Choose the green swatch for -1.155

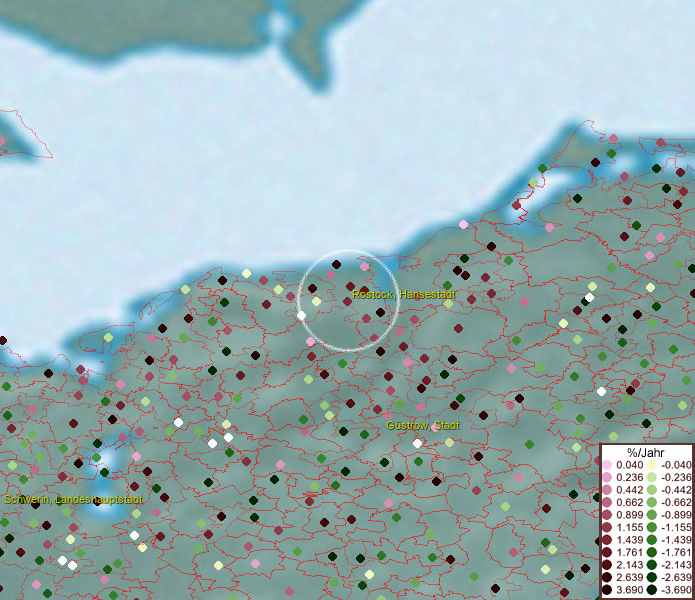(652, 527)
